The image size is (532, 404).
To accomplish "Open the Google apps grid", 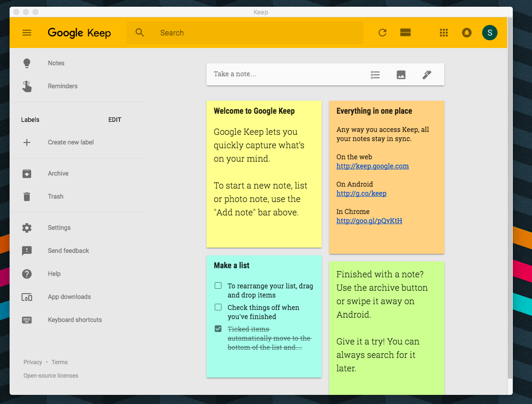I will coord(444,33).
